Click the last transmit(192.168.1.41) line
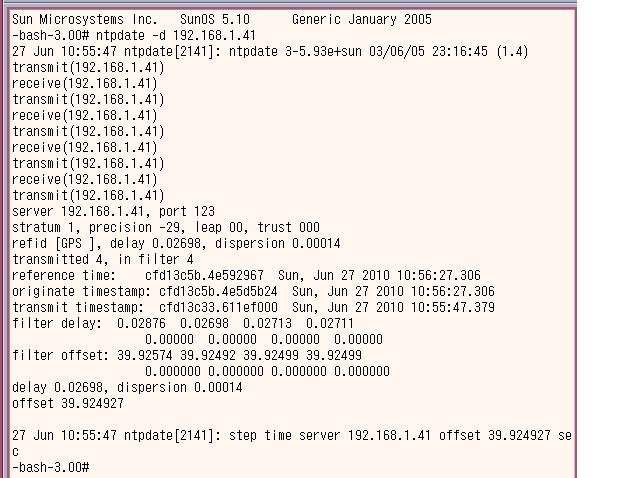The width and height of the screenshot is (640, 478). click(88, 195)
